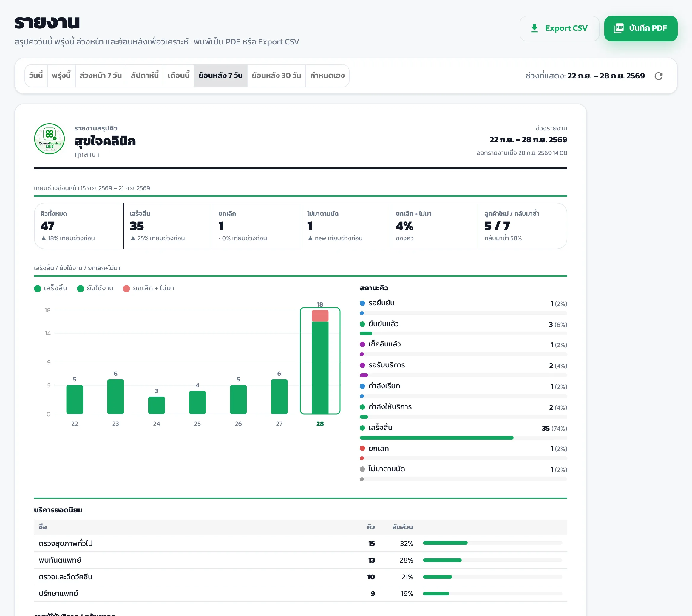Click the ตรวจและฉีดวัคซีน service row
Screen dimensions: 692x616
pyautogui.click(x=301, y=577)
